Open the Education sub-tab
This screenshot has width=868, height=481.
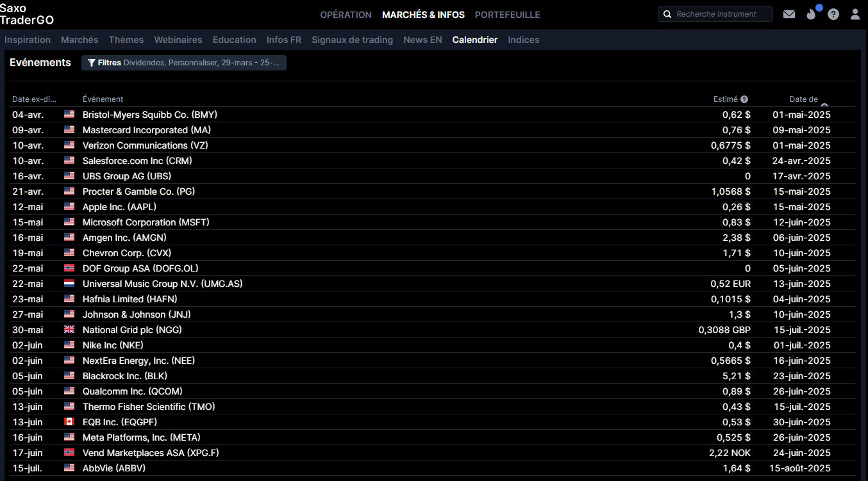pyautogui.click(x=235, y=40)
